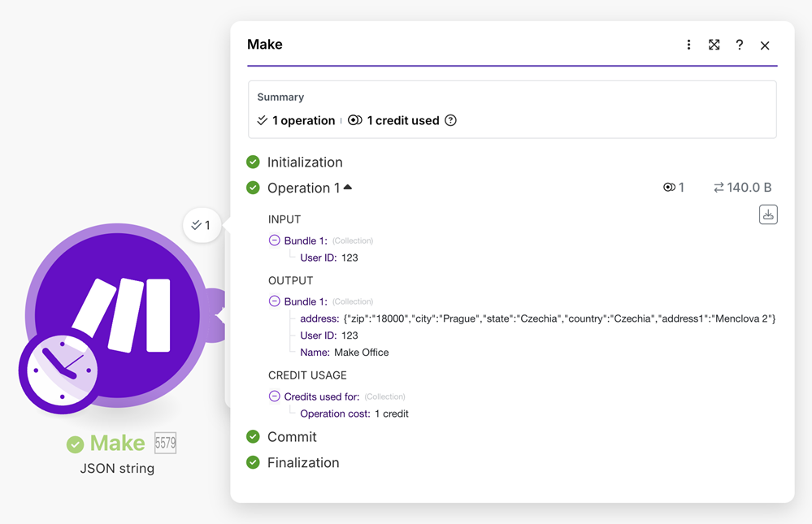The image size is (812, 524).
Task: Select the Initialization step
Action: [305, 162]
